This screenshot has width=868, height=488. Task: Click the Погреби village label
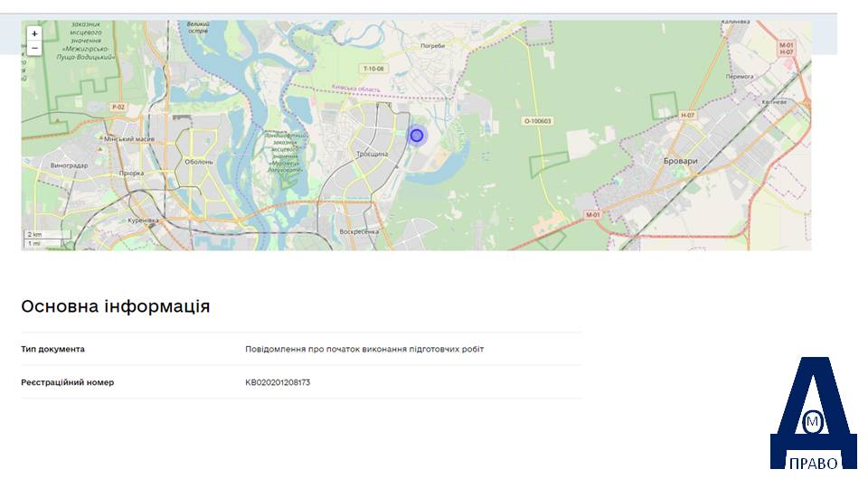tap(433, 46)
